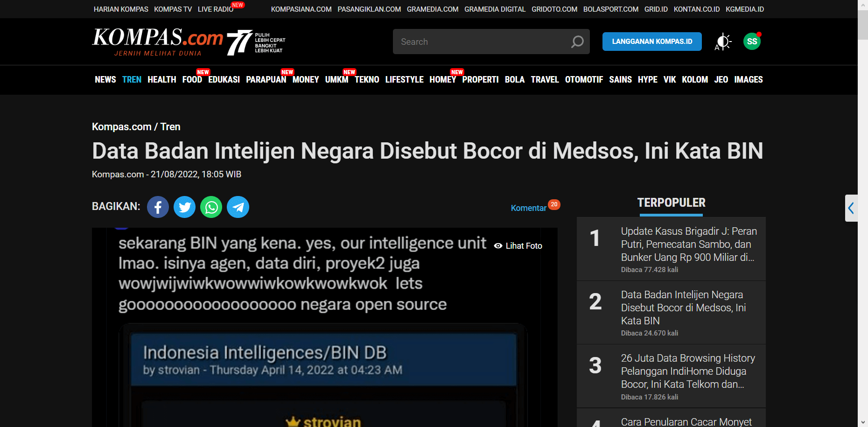Viewport: 868px width, 427px height.
Task: Click scrollbar down arrow
Action: (863, 422)
